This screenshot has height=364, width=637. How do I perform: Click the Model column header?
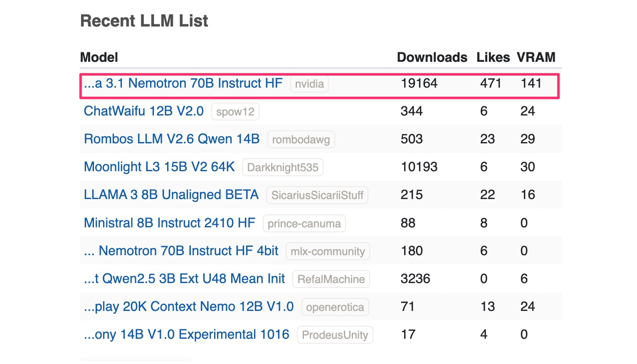(99, 57)
